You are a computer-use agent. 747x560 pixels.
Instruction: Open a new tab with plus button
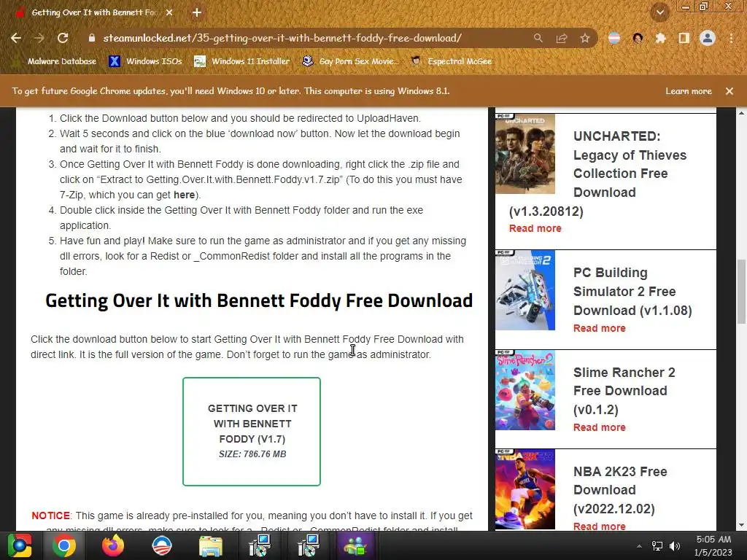click(197, 13)
